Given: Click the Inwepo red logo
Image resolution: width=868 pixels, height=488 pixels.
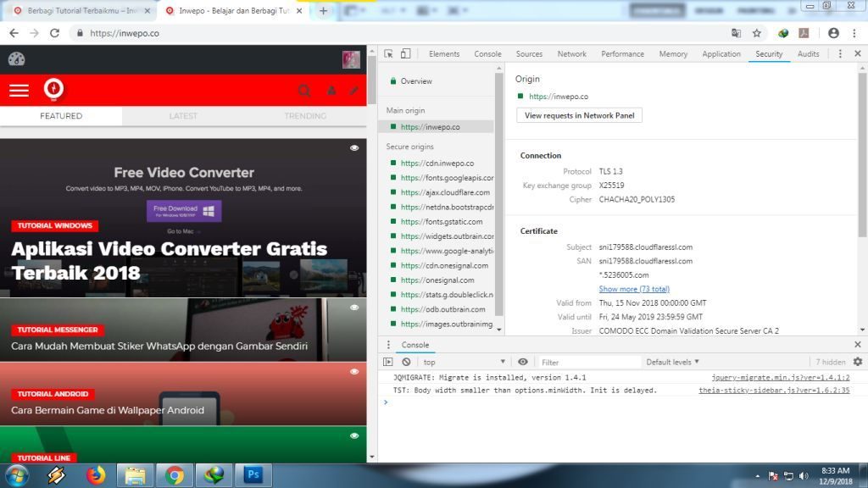Looking at the screenshot, I should click(x=53, y=89).
